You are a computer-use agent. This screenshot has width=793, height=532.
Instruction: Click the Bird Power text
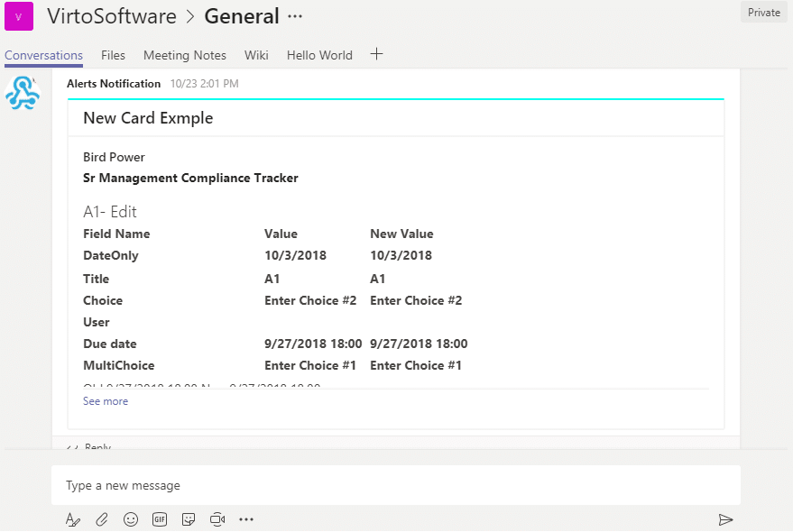(114, 157)
